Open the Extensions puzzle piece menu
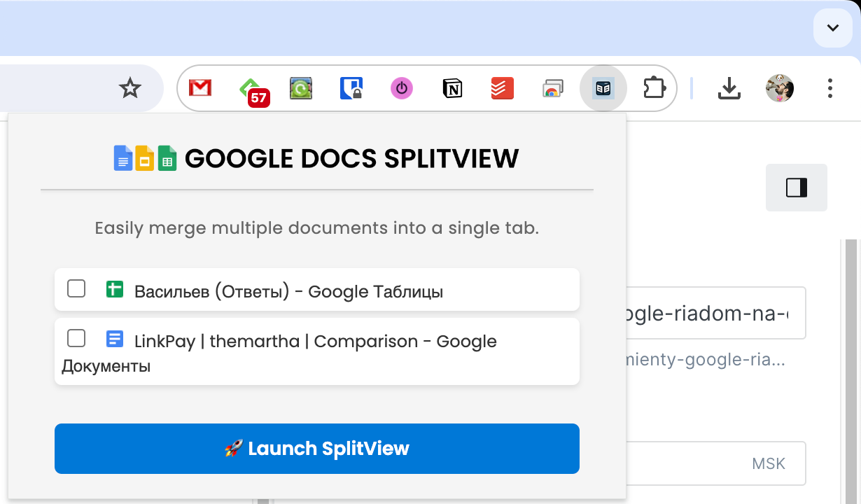This screenshot has width=861, height=504. [654, 88]
